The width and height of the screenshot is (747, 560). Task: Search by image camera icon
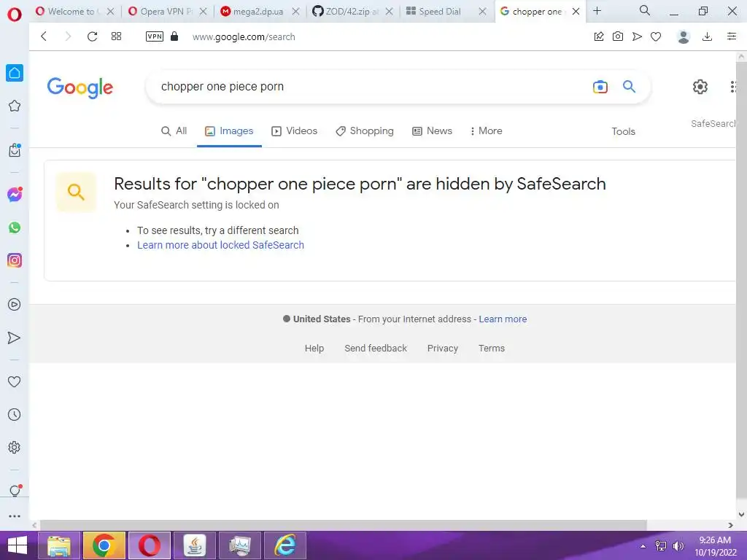pos(600,87)
